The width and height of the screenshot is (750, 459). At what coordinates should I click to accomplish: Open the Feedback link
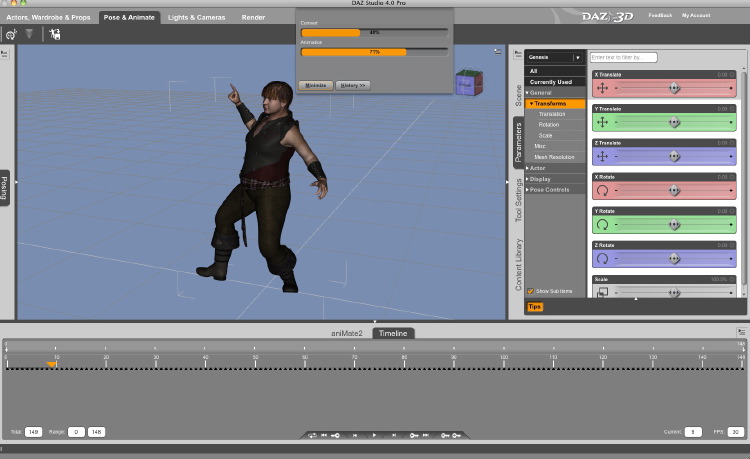pyautogui.click(x=660, y=15)
